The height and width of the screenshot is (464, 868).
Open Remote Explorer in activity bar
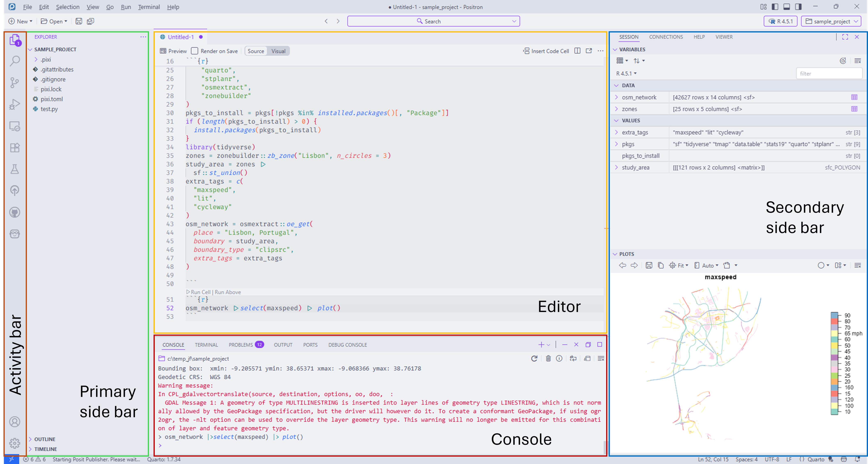click(15, 126)
